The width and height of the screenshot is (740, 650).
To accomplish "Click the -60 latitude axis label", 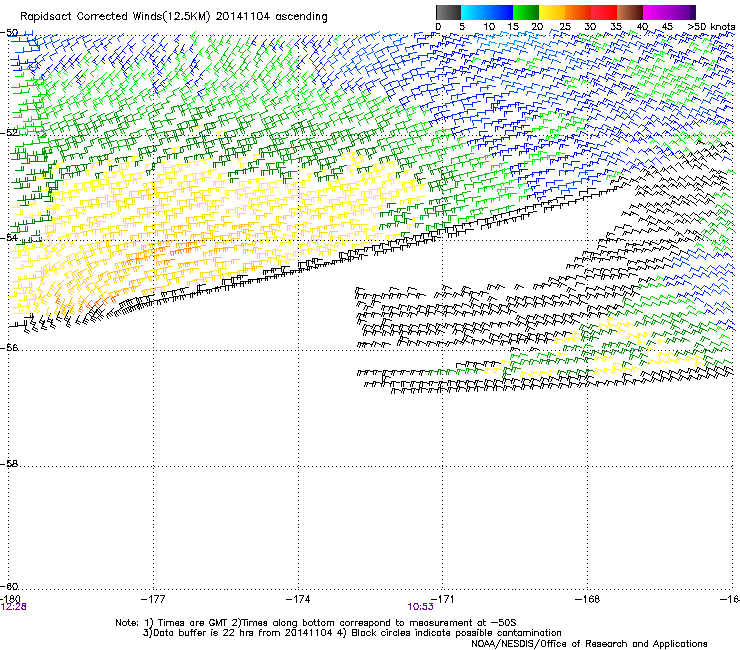I will pos(9,586).
